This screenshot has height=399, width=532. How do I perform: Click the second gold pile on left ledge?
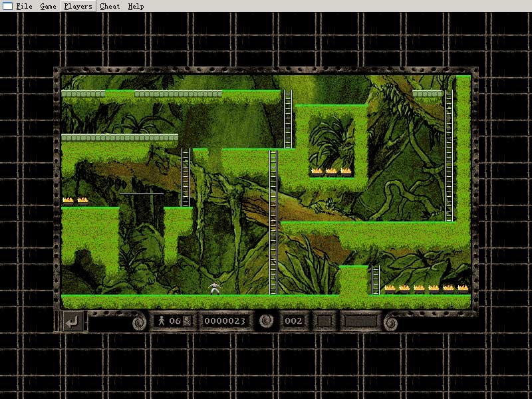pyautogui.click(x=82, y=201)
